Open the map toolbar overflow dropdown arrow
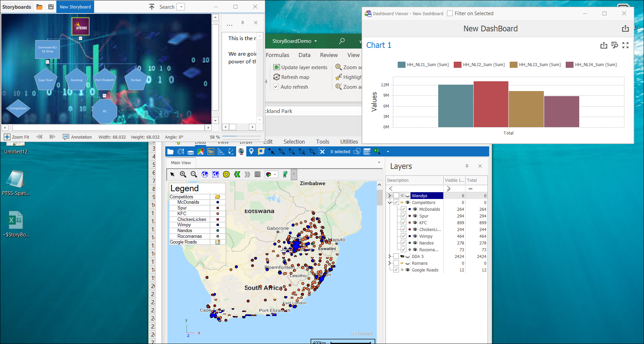Screen dimensions: 644x344 tap(388, 152)
